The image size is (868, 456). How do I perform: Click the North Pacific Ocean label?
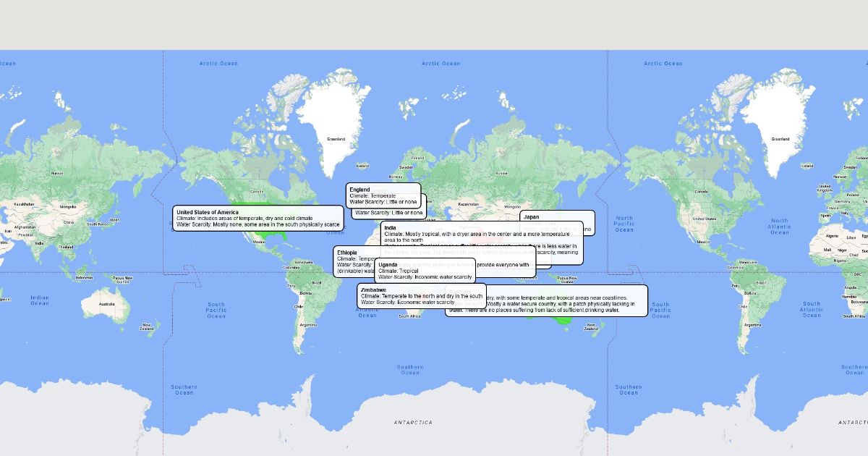624,224
